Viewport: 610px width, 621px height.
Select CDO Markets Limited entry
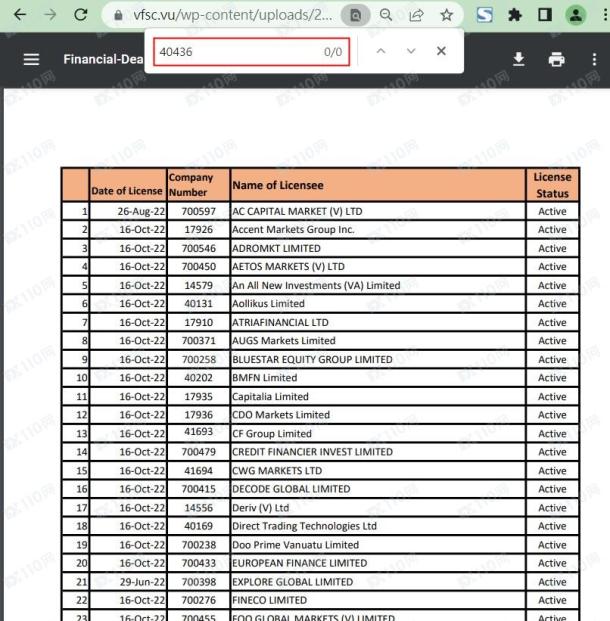281,415
